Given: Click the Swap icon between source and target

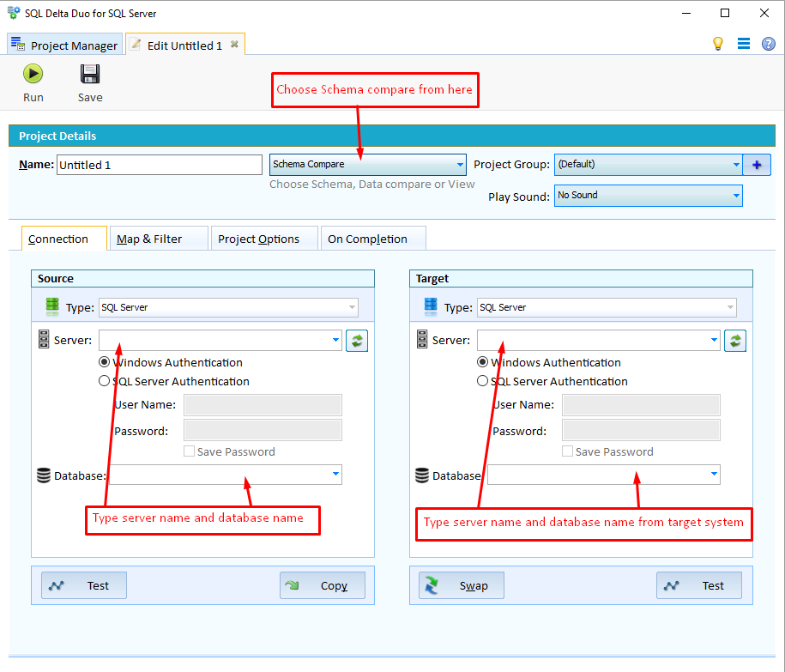Looking at the screenshot, I should point(461,585).
